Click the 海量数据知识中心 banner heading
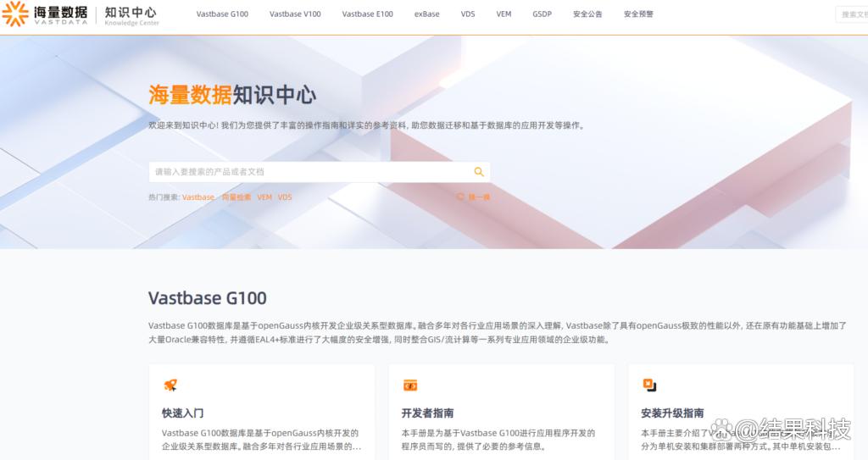868x460 pixels. click(232, 95)
